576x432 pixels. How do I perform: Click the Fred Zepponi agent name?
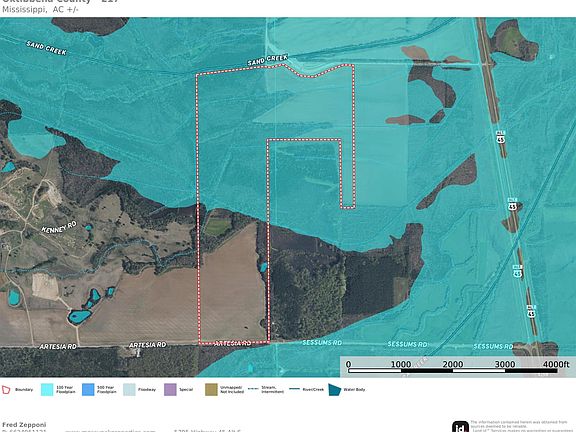[x=24, y=425]
